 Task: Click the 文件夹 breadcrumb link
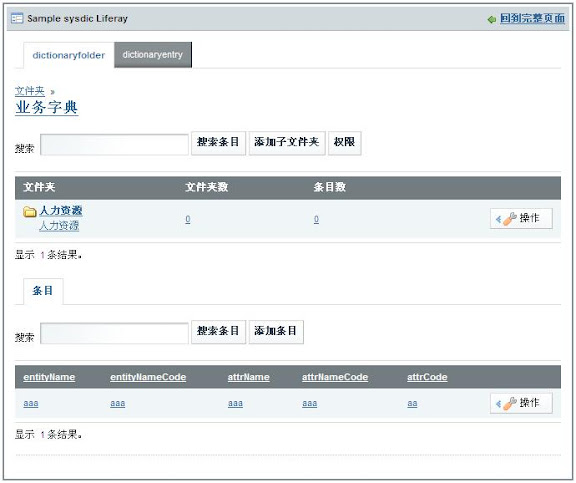tap(30, 91)
